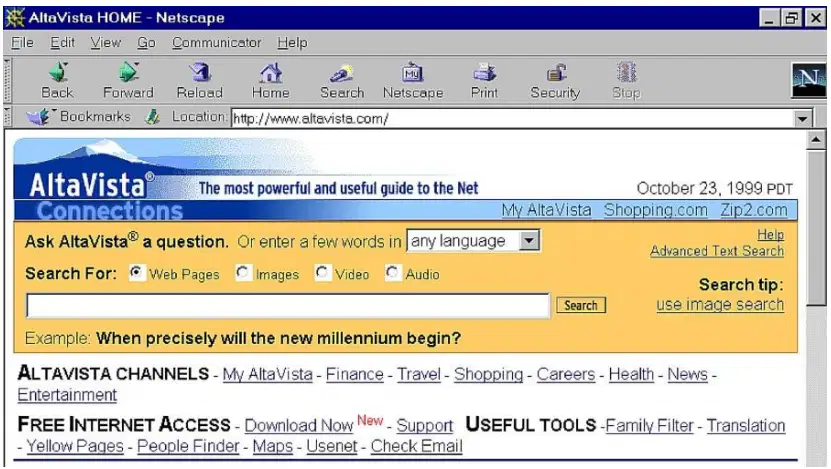
Task: Click the location toolbar collapse grip
Action: 7,117
